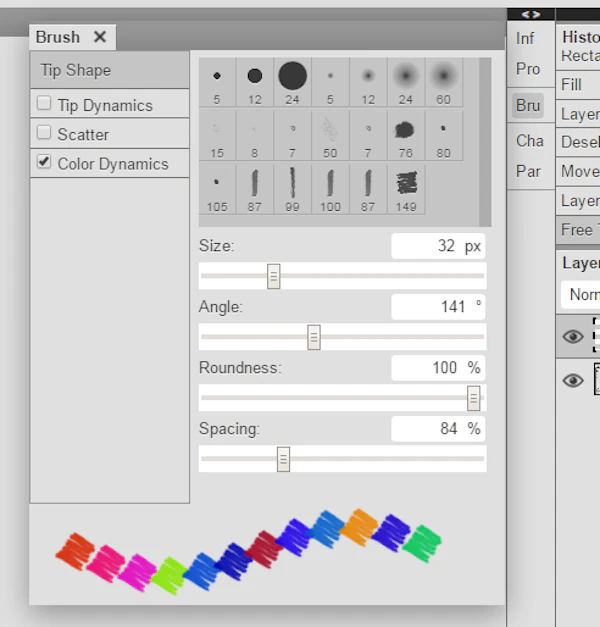600x627 pixels.
Task: Pick the small dot brush 105
Action: [217, 190]
